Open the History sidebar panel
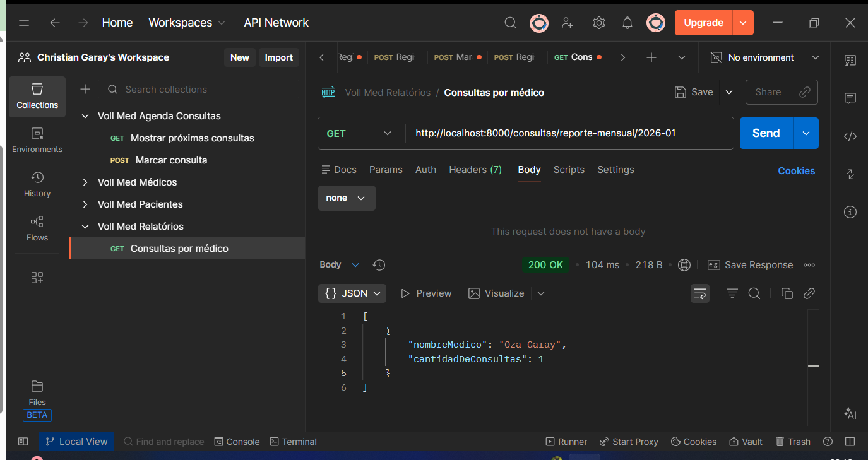This screenshot has height=460, width=868. click(37, 184)
